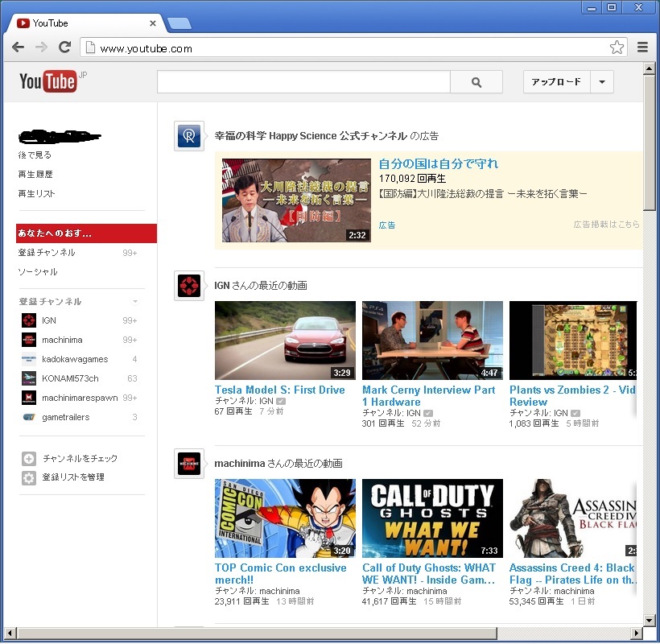Click the small 広告 label in ad

387,225
